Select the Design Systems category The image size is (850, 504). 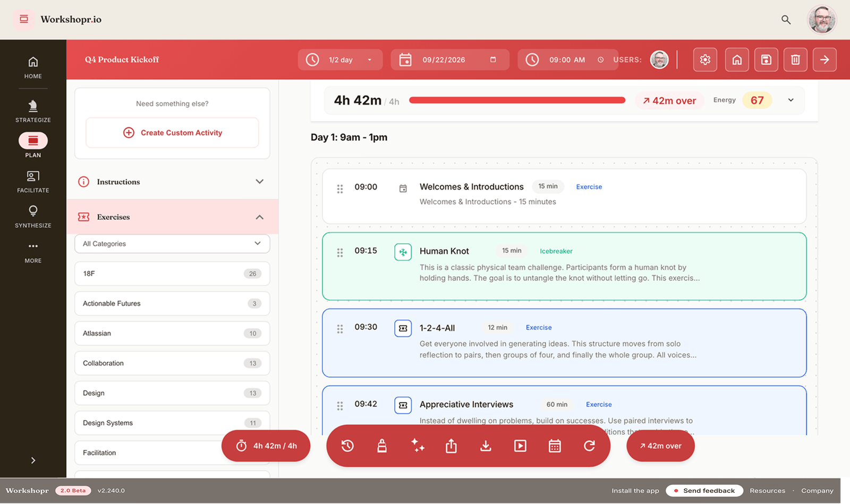172,423
